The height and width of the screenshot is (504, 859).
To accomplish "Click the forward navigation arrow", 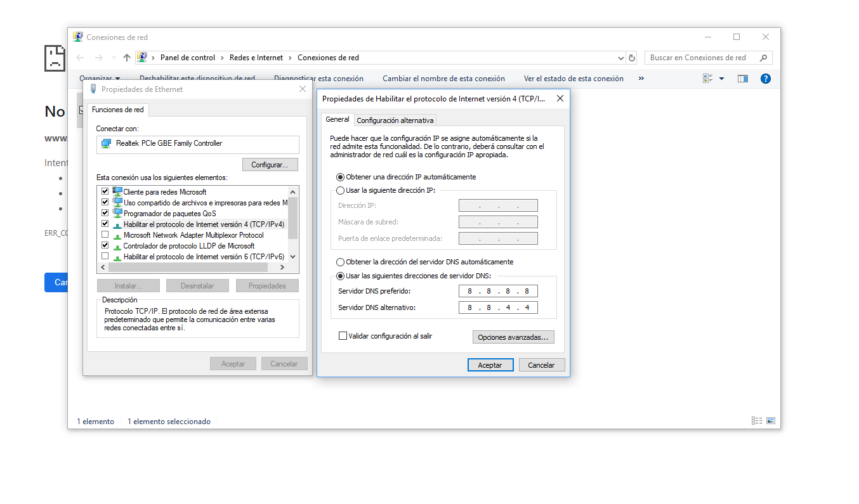I will [98, 58].
